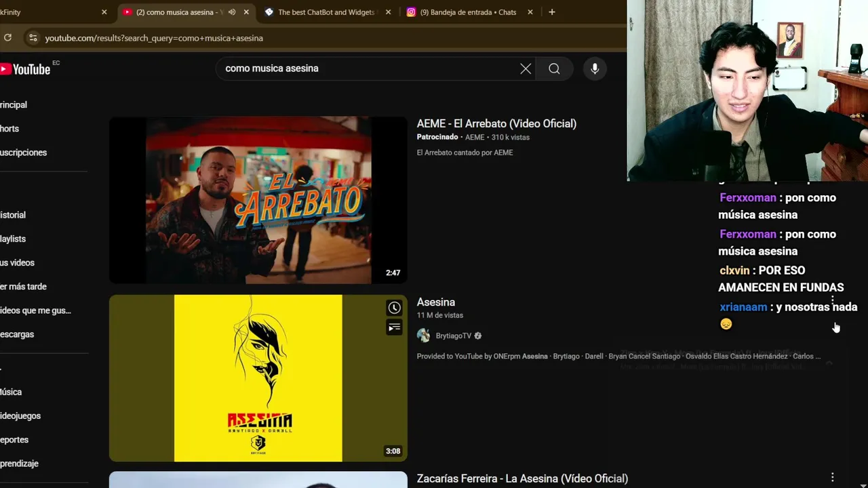Open Videojuegos in the sidebar

pyautogui.click(x=20, y=416)
